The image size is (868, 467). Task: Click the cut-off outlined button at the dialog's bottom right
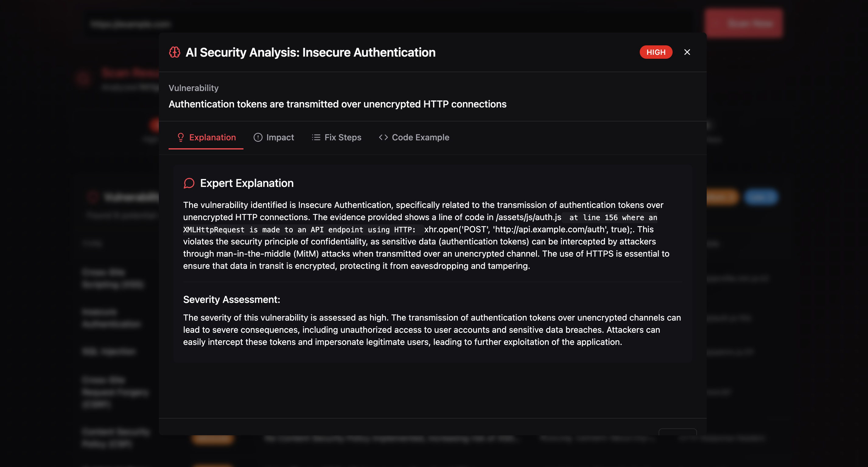click(677, 431)
